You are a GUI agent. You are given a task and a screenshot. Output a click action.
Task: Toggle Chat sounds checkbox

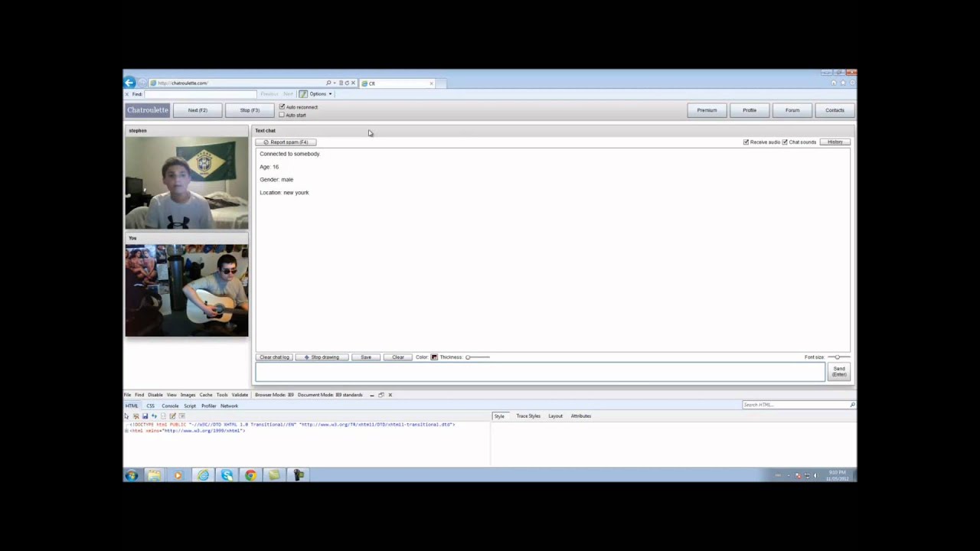[785, 142]
